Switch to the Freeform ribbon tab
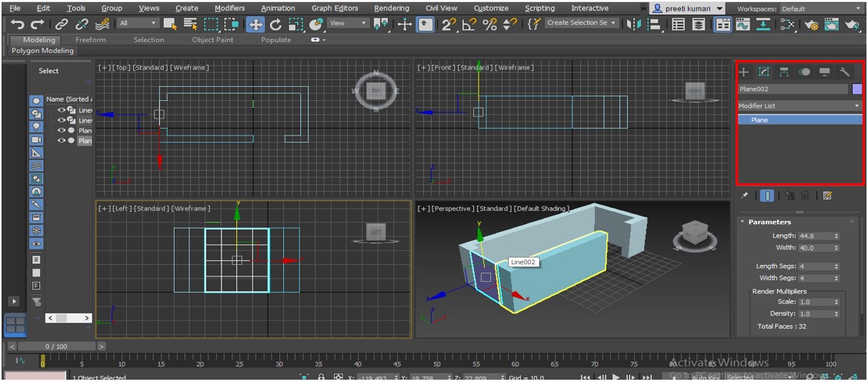Viewport: 868px width, 382px height. pyautogui.click(x=91, y=40)
